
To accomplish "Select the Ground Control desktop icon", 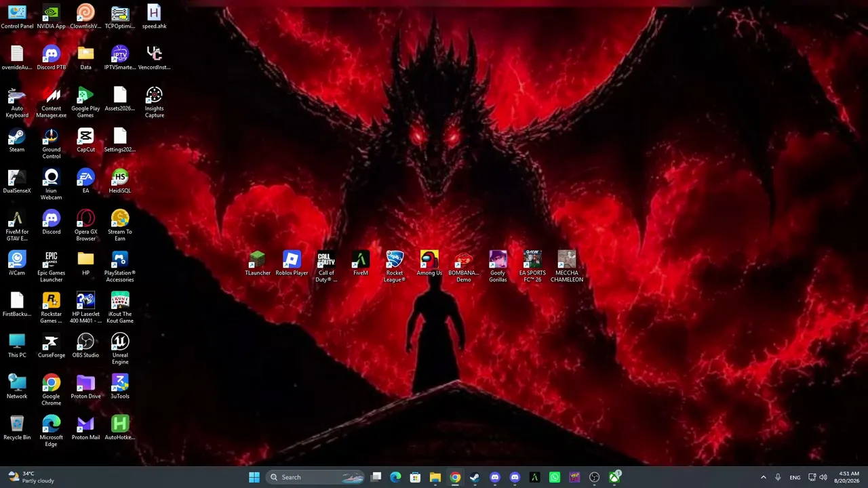I will pyautogui.click(x=52, y=144).
